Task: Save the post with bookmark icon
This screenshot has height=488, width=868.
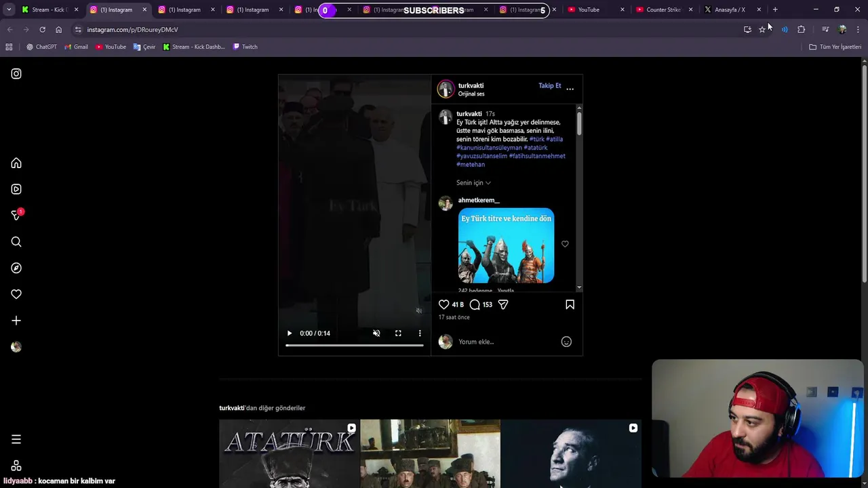Action: pyautogui.click(x=570, y=305)
